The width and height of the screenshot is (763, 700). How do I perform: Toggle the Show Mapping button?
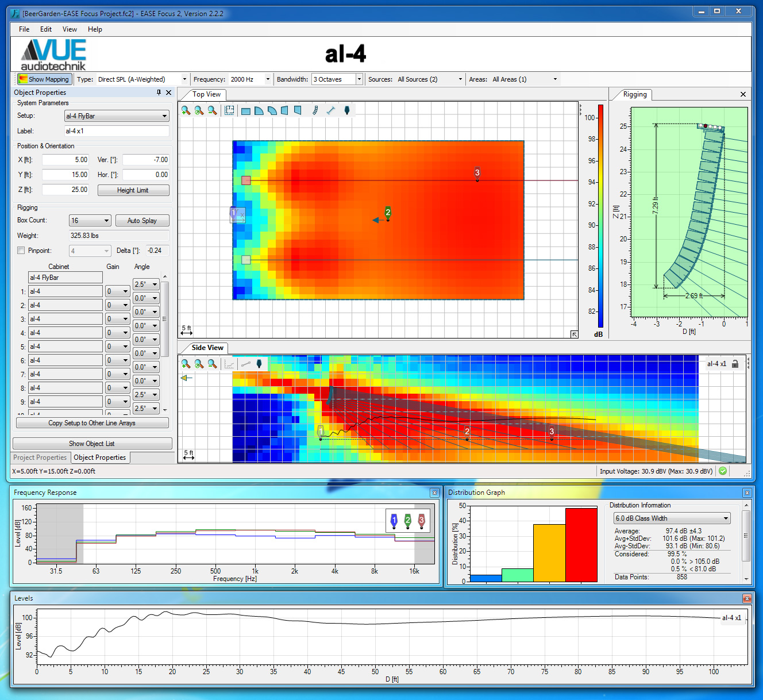coord(44,79)
